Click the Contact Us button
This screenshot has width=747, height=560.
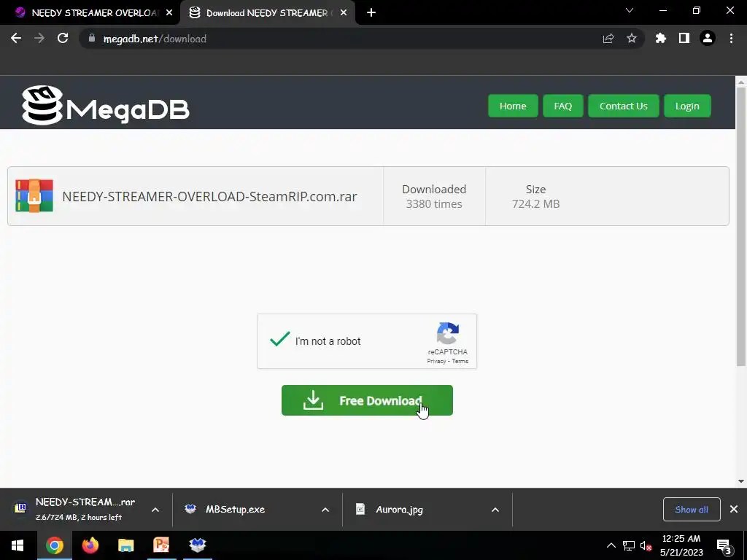point(623,106)
